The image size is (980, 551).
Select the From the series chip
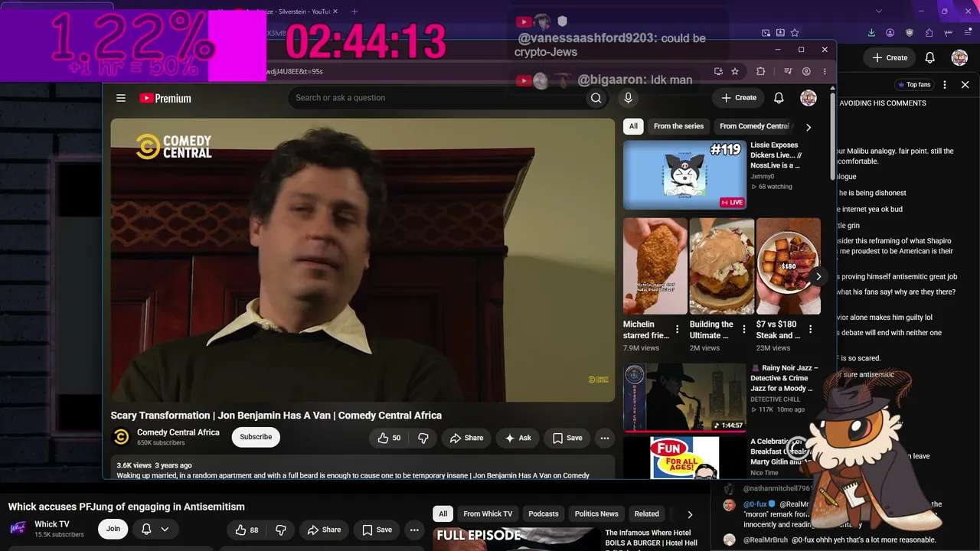coord(678,126)
